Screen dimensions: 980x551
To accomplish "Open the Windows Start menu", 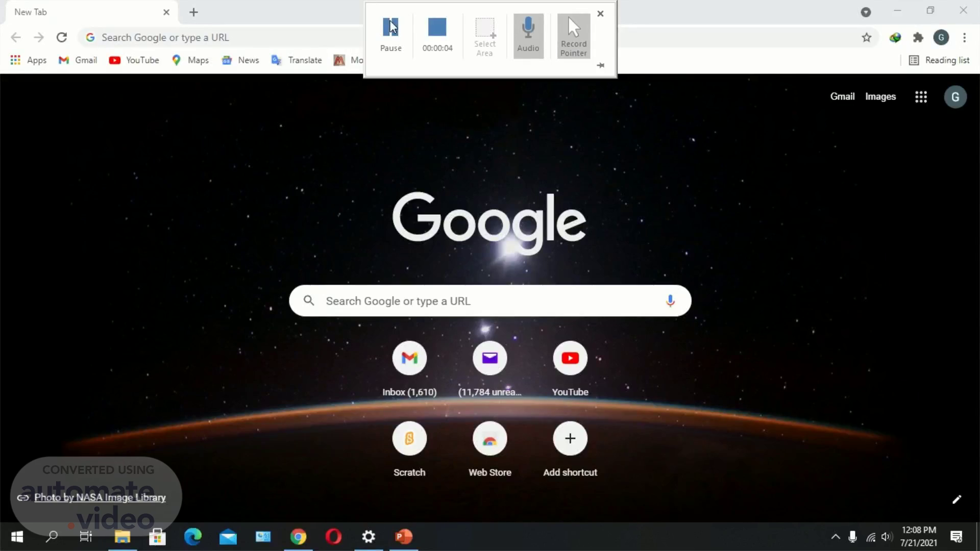I will [17, 537].
